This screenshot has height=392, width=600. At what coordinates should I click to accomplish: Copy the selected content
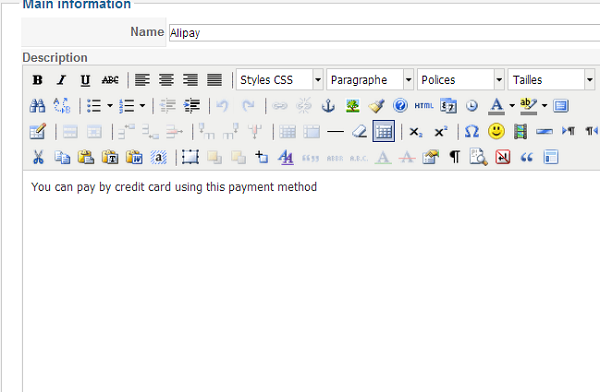[62, 157]
